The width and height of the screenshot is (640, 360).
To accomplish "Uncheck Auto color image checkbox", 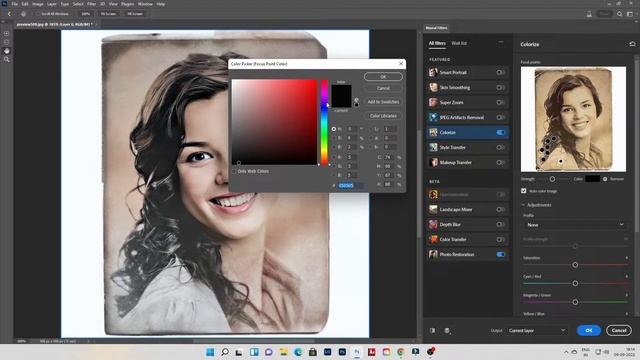I will click(x=524, y=191).
